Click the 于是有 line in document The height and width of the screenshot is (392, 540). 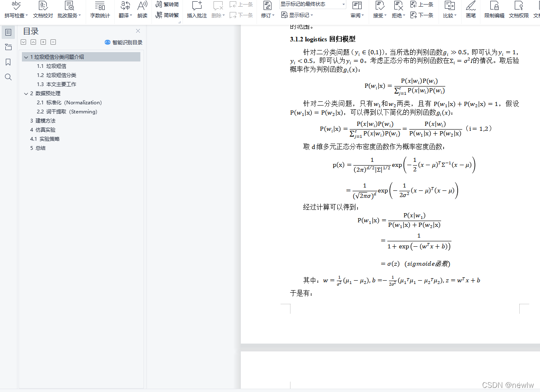coord(301,293)
